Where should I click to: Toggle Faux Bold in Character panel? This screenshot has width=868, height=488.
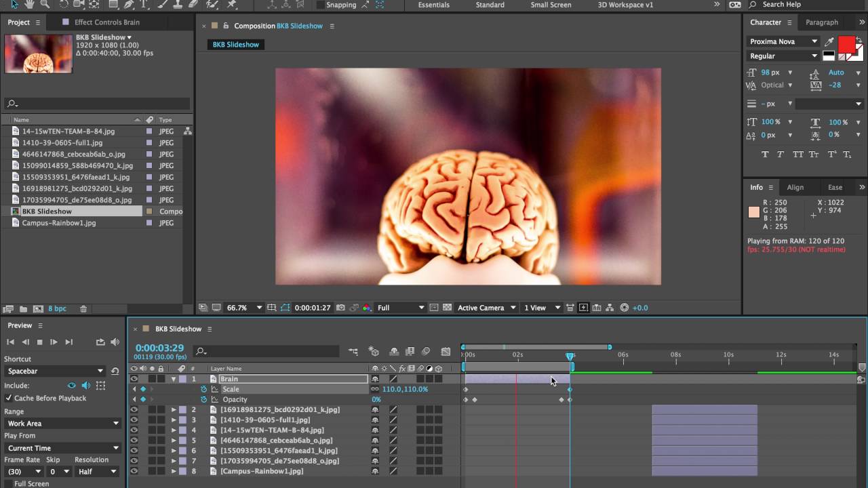[x=765, y=155]
